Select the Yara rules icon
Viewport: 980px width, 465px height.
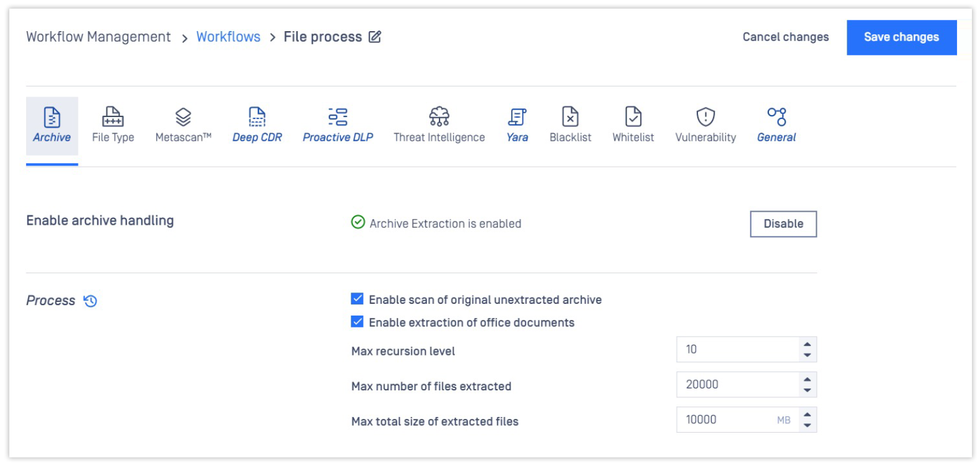coord(517,116)
